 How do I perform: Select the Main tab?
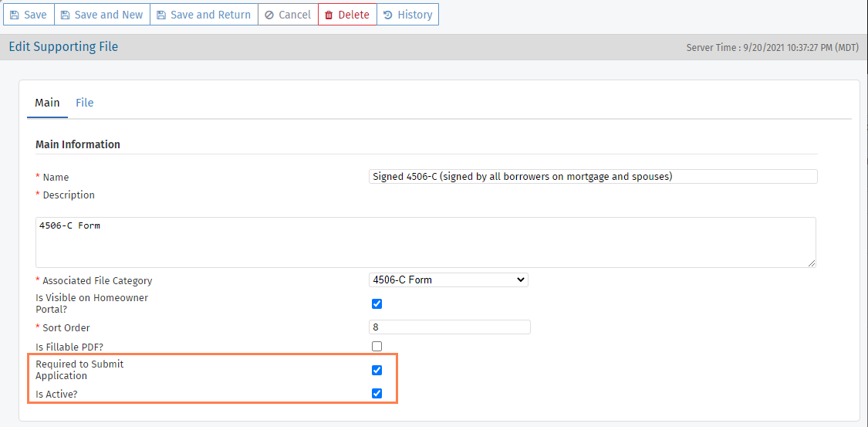tap(47, 103)
